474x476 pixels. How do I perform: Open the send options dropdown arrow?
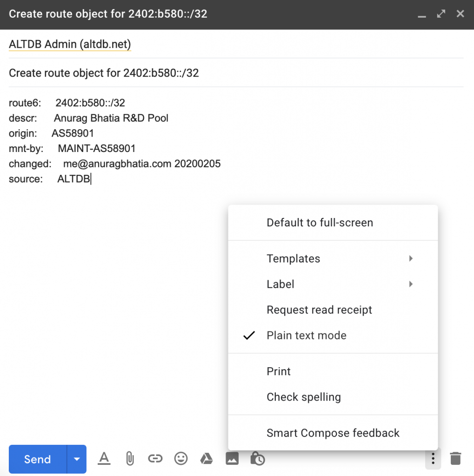77,459
